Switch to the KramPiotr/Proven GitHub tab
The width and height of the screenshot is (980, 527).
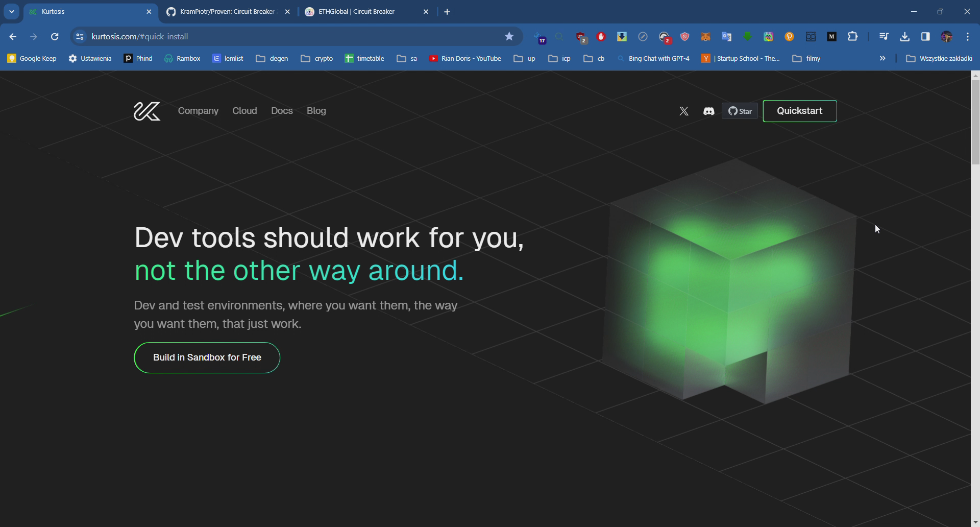coord(227,12)
